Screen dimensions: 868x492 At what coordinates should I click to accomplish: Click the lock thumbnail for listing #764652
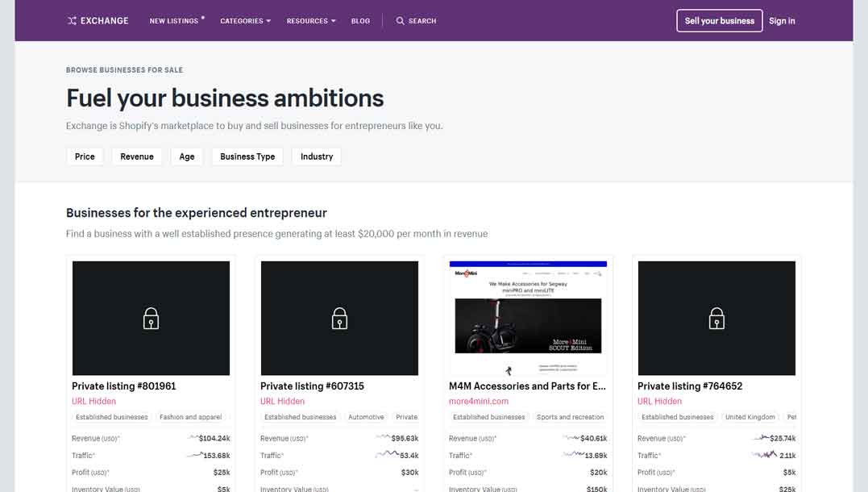716,318
